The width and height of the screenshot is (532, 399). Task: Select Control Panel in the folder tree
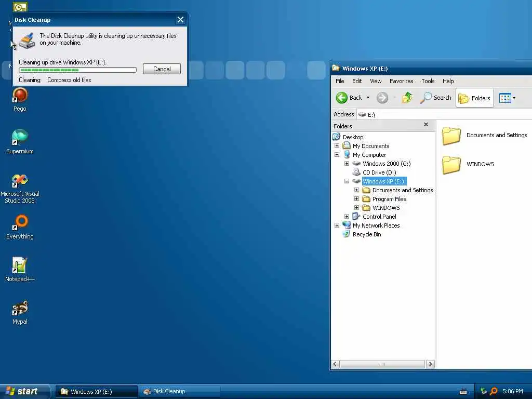[x=379, y=217]
